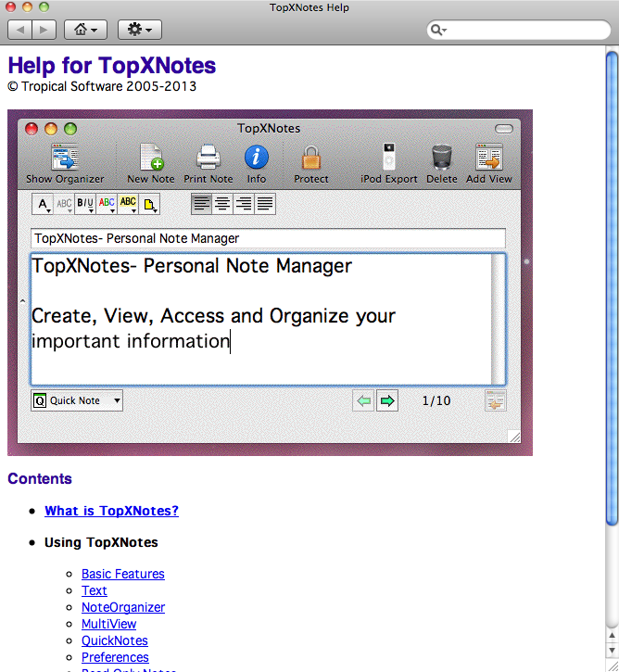Viewport: 619px width, 672px height.
Task: Click the 1/10 note counter
Action: (x=436, y=400)
